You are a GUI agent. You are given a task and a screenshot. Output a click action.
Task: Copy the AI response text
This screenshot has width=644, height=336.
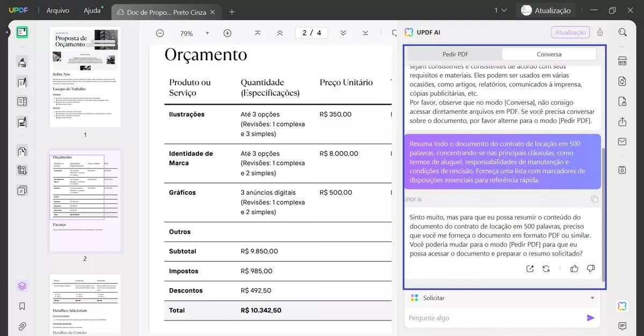coord(594,199)
